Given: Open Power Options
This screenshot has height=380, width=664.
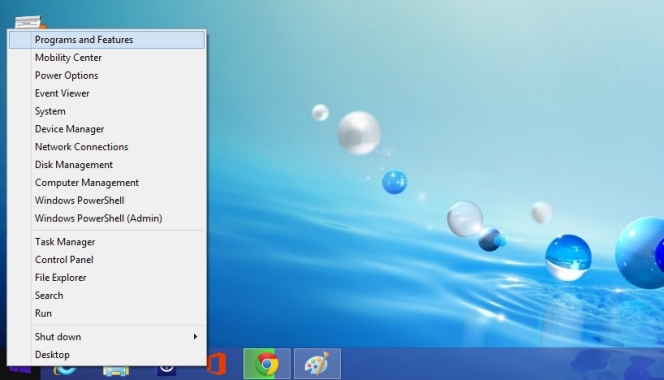Looking at the screenshot, I should [x=107, y=75].
